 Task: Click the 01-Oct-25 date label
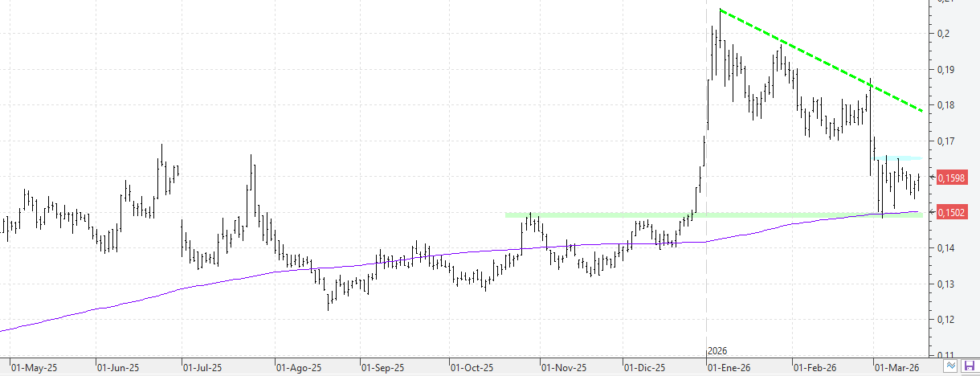click(x=472, y=367)
